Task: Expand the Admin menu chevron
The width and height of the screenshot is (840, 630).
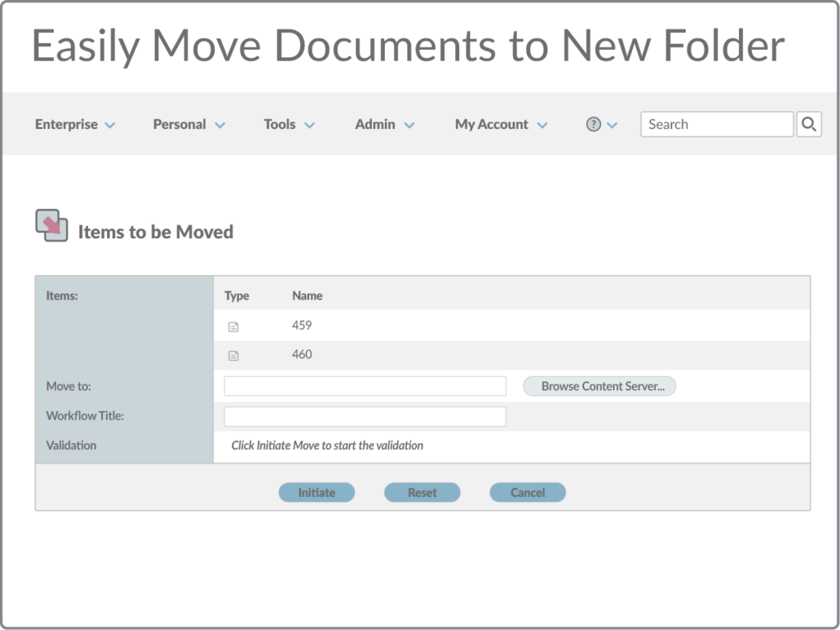Action: pyautogui.click(x=409, y=125)
